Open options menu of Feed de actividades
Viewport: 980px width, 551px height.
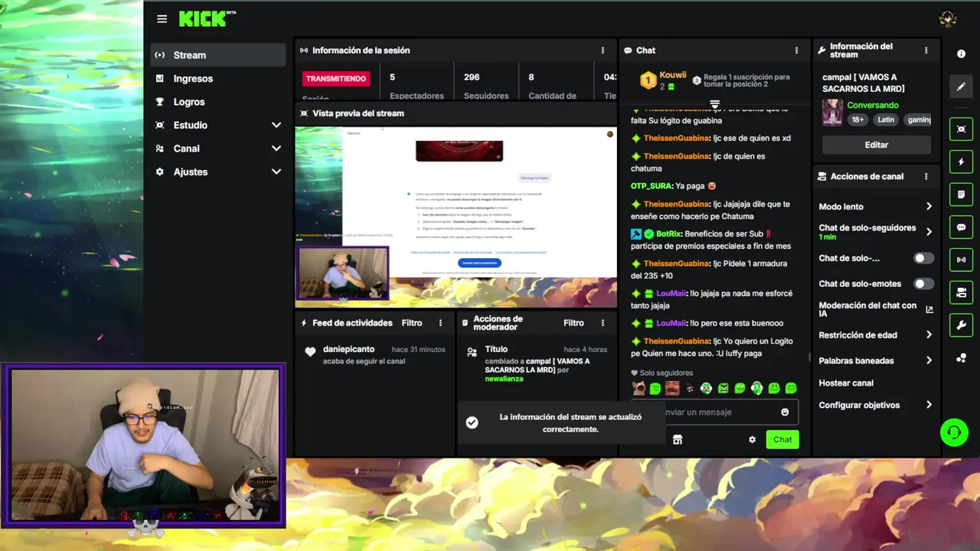(440, 323)
